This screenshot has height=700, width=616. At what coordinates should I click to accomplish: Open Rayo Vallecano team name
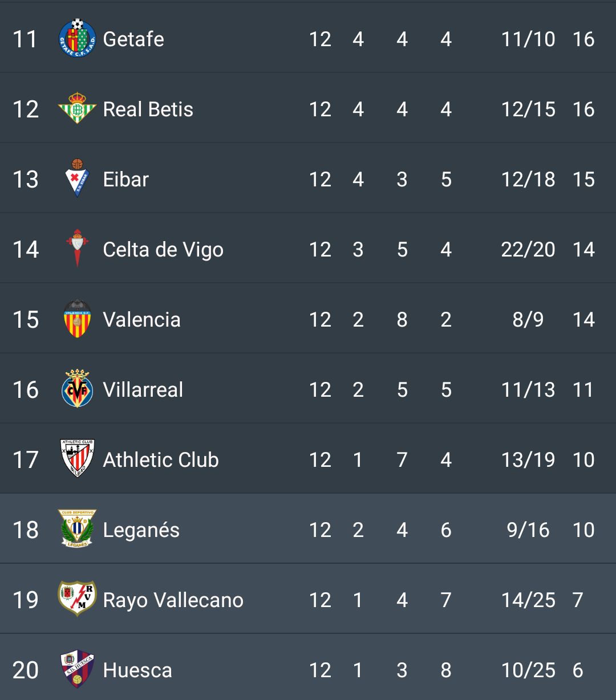[x=173, y=601]
